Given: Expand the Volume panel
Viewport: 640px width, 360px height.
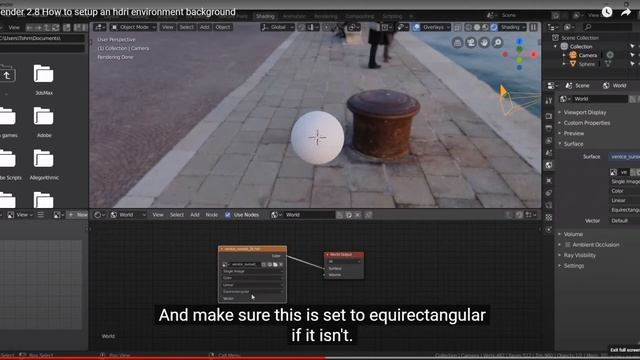Looking at the screenshot, I should pos(573,234).
